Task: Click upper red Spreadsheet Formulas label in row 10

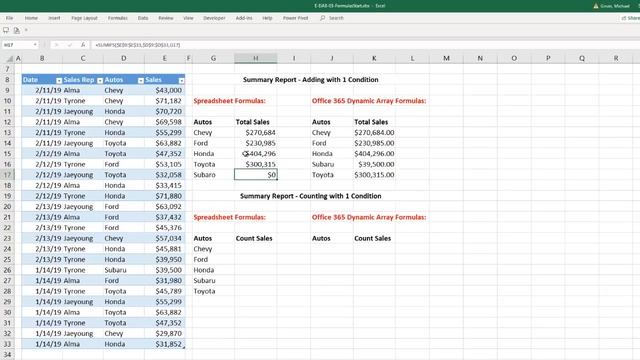Action: (229, 101)
